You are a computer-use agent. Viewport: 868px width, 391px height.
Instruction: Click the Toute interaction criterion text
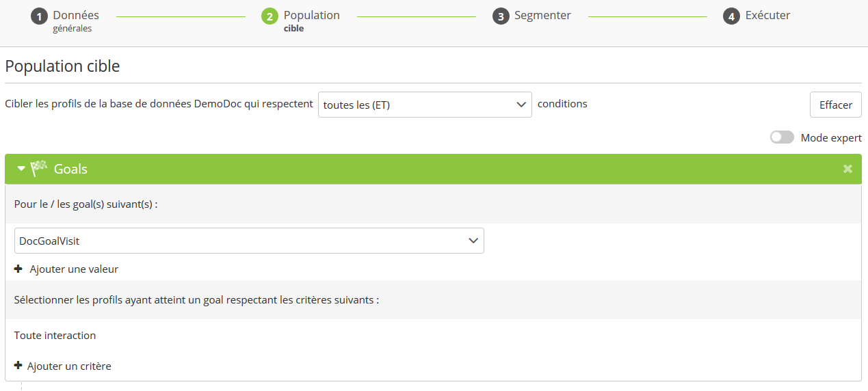coord(55,336)
